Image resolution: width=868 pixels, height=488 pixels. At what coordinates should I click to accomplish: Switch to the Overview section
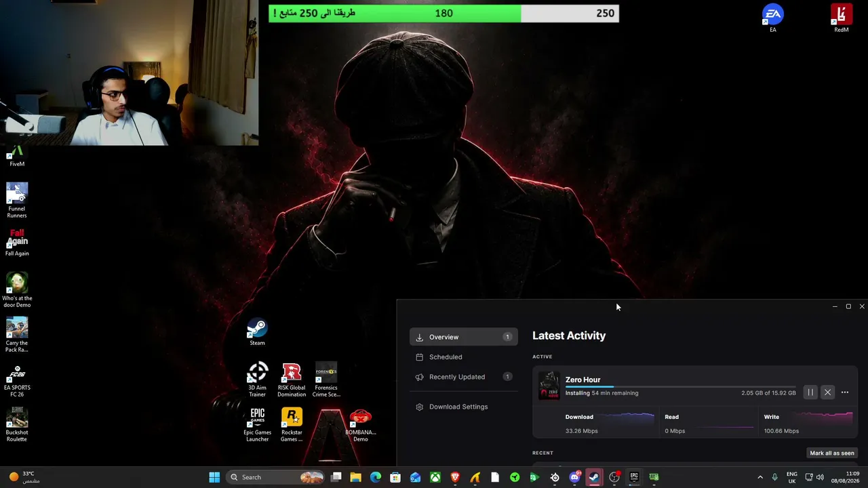click(464, 337)
